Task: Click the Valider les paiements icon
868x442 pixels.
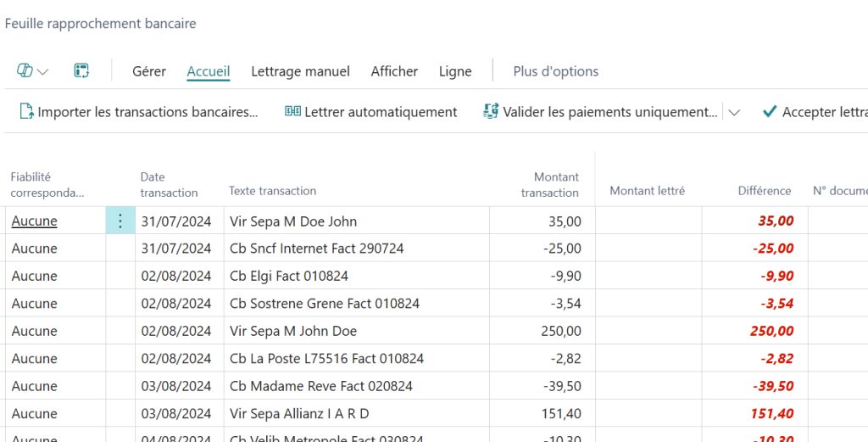Action: 491,112
